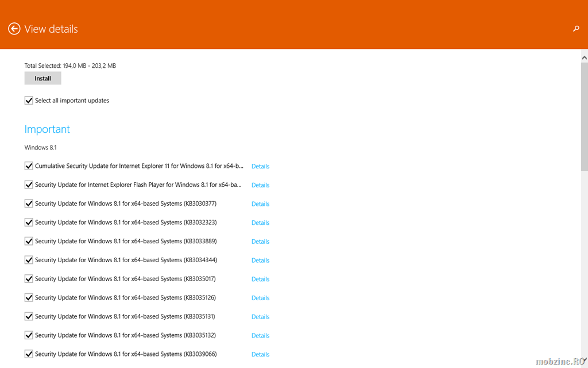View Details link for KB3039066
588x368 pixels.
[x=260, y=354]
